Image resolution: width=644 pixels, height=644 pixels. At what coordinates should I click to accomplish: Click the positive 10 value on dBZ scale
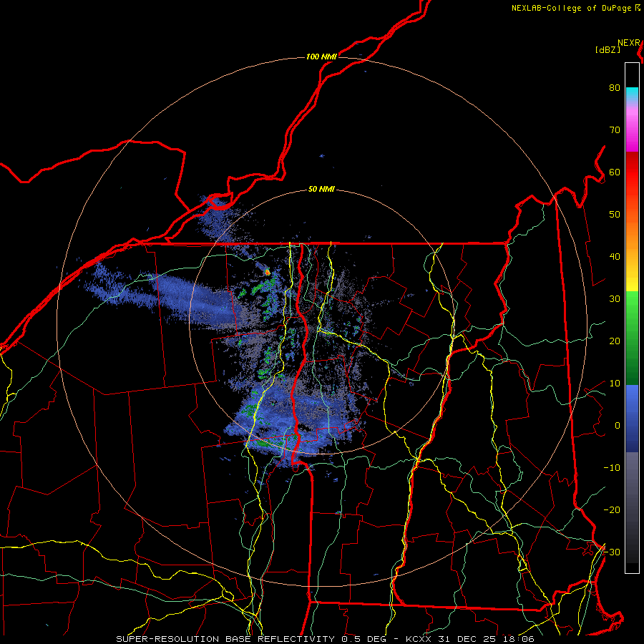point(615,384)
